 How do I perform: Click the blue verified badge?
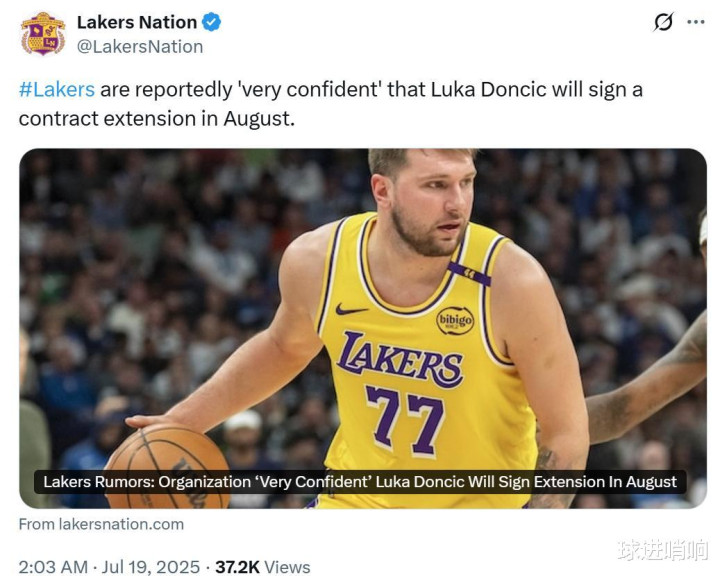(x=211, y=22)
